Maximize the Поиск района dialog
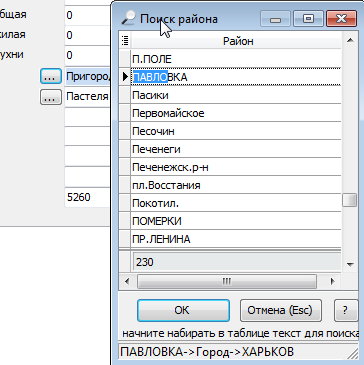 308,19
